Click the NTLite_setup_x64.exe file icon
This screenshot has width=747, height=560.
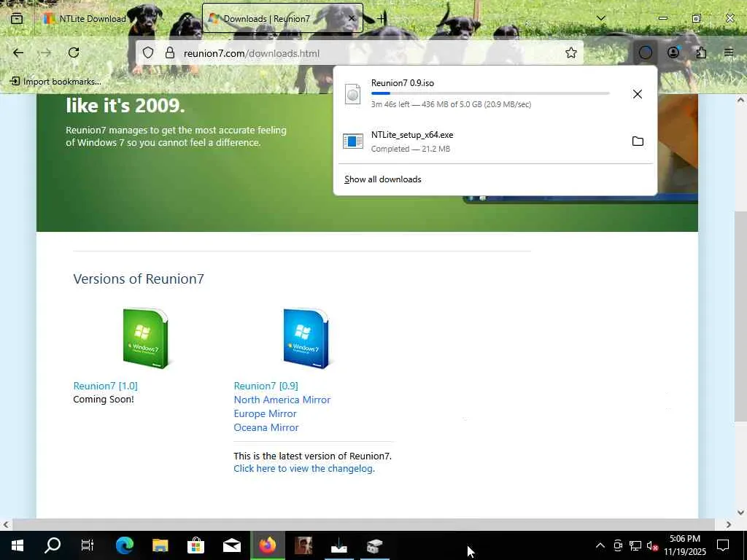tap(353, 141)
